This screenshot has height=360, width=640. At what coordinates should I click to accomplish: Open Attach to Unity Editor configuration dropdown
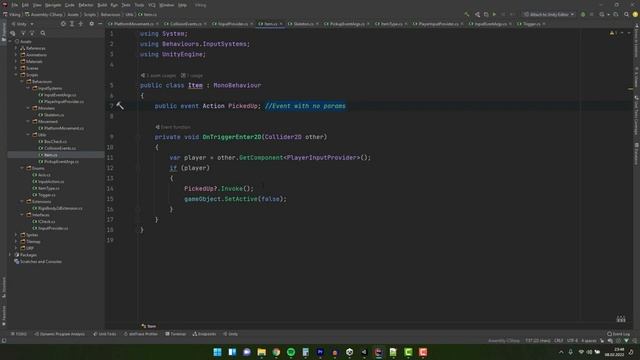click(x=549, y=14)
